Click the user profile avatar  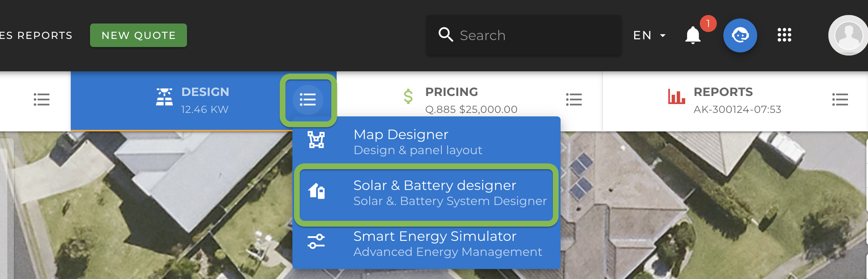[848, 35]
